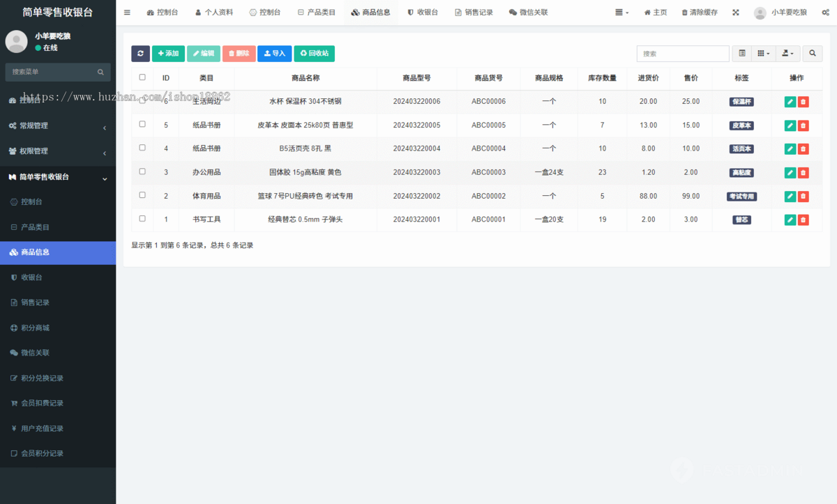Click the 添加 button to add a product
The image size is (837, 504).
(x=167, y=54)
